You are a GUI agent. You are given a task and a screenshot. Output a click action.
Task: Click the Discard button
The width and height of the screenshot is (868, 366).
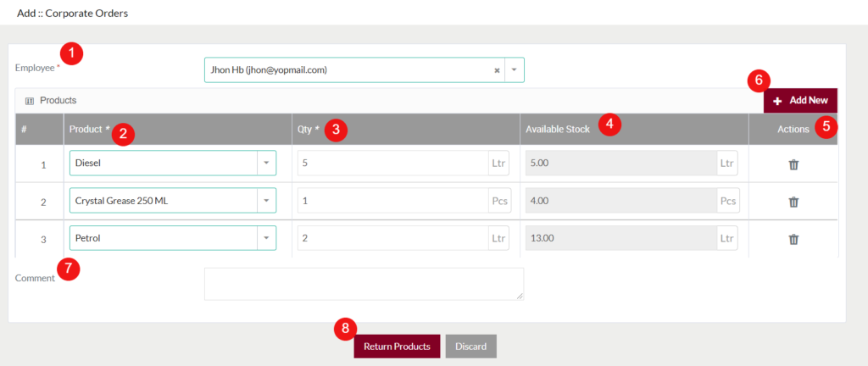(x=470, y=347)
